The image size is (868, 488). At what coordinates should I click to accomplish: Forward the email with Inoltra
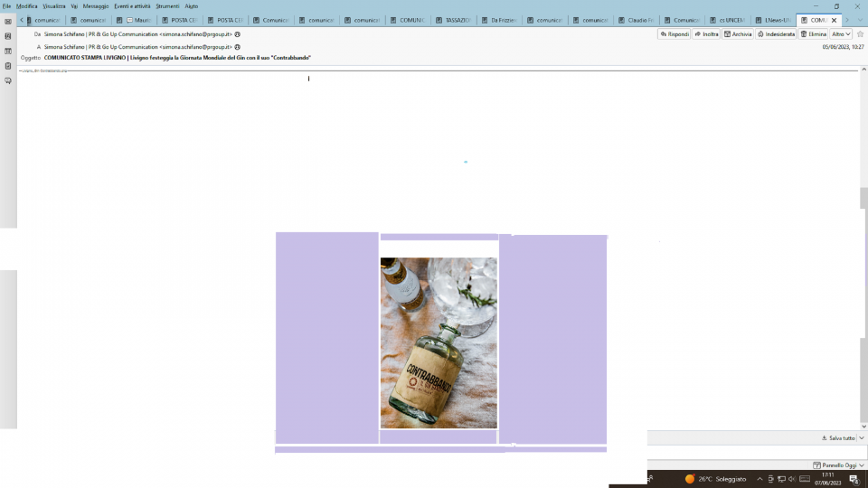click(x=706, y=34)
